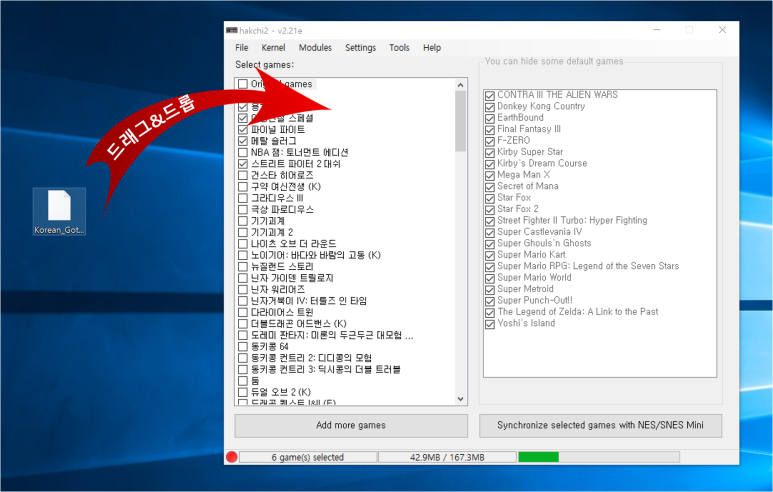Toggle the Yoshi's Island checkbox
Image resolution: width=773 pixels, height=492 pixels.
(490, 324)
